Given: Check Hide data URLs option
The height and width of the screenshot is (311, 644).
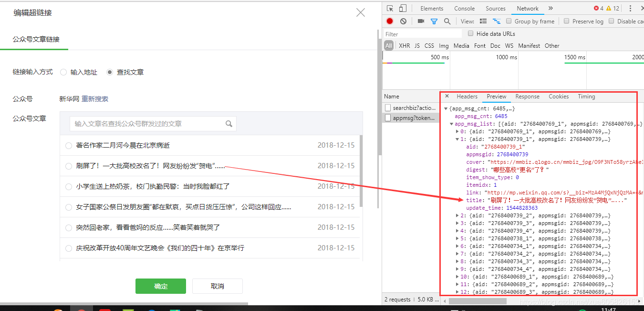Looking at the screenshot, I should click(471, 33).
